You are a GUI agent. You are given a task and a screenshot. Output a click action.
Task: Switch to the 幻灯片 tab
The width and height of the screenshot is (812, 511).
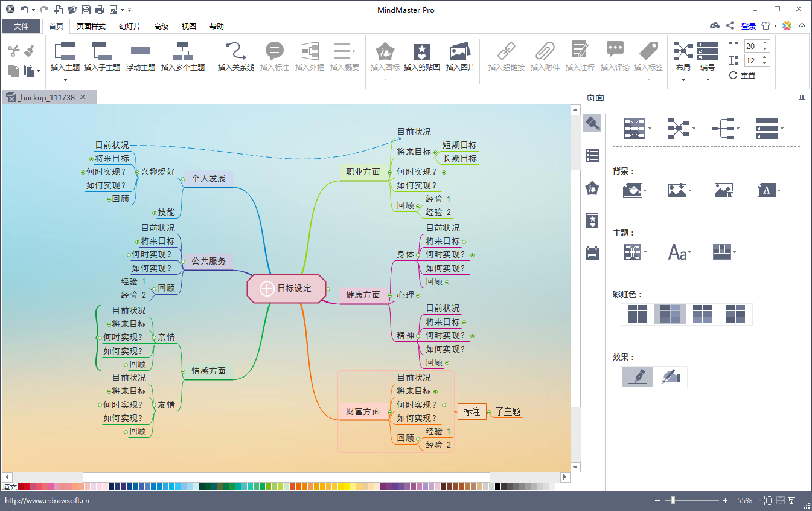point(130,26)
